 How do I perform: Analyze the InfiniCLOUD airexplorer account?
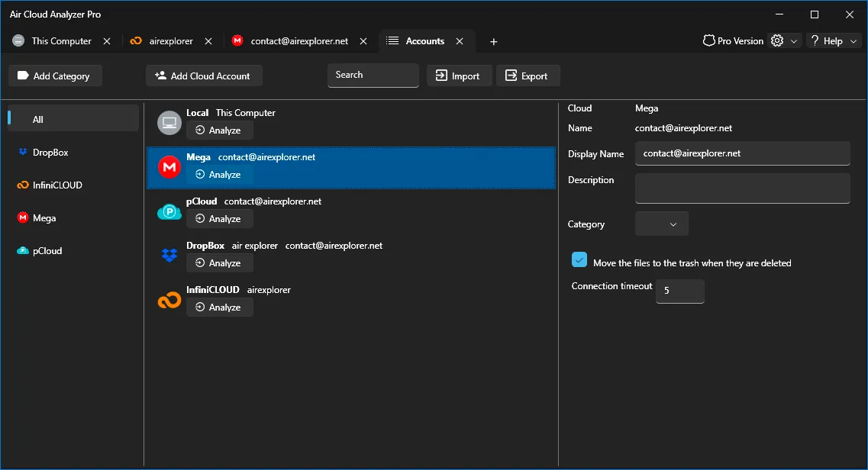point(220,307)
